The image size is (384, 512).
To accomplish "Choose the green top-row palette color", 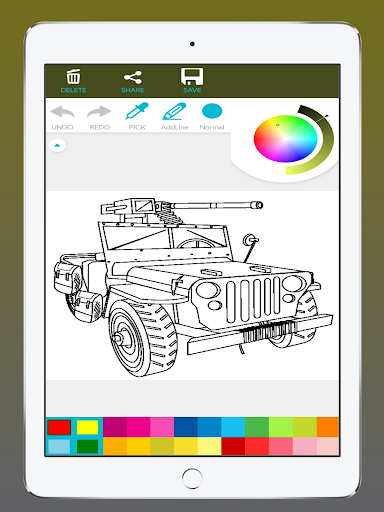I will (x=257, y=427).
